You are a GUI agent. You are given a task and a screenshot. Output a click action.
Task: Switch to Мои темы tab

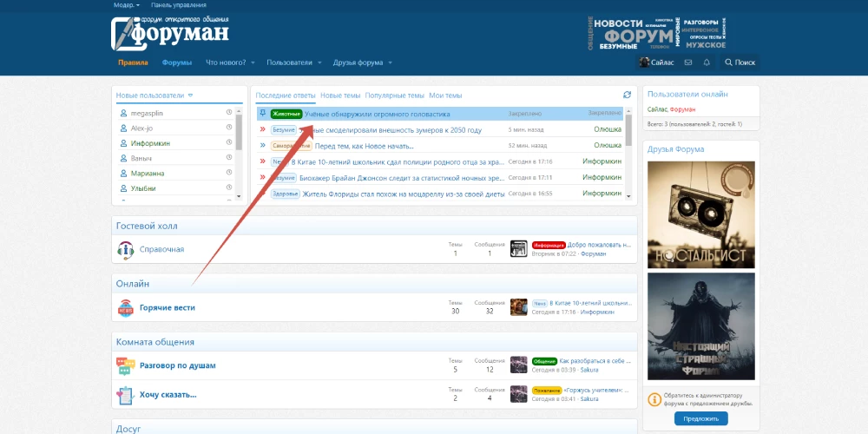pos(445,95)
